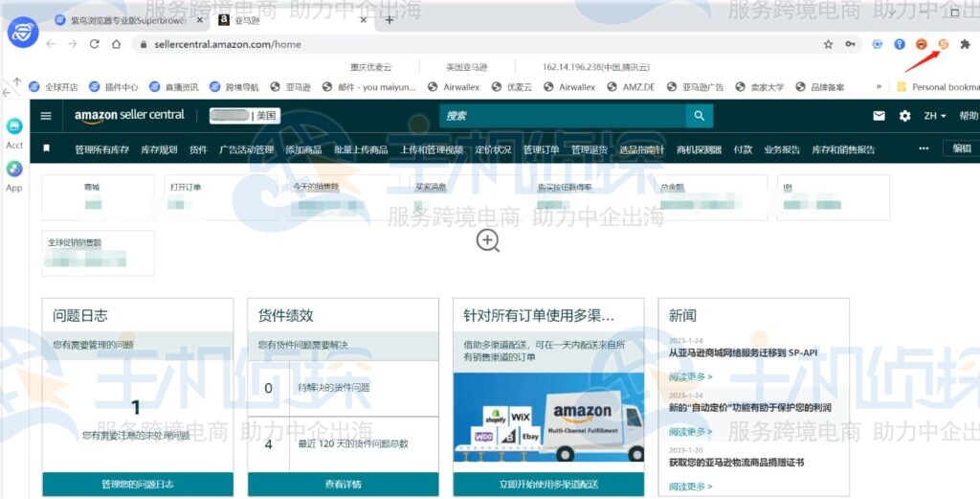Screen dimensions: 980x499
Task: Open 库存规划 menu item
Action: pyautogui.click(x=159, y=149)
